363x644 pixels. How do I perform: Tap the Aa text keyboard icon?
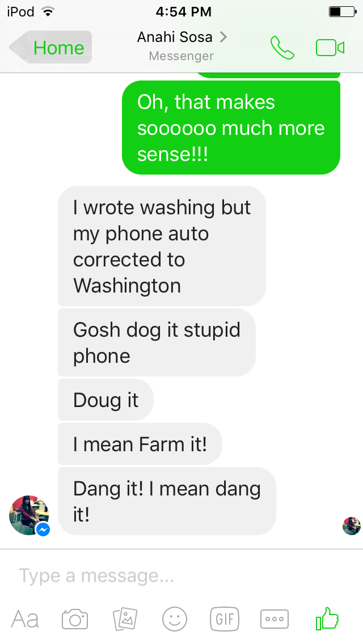25,619
